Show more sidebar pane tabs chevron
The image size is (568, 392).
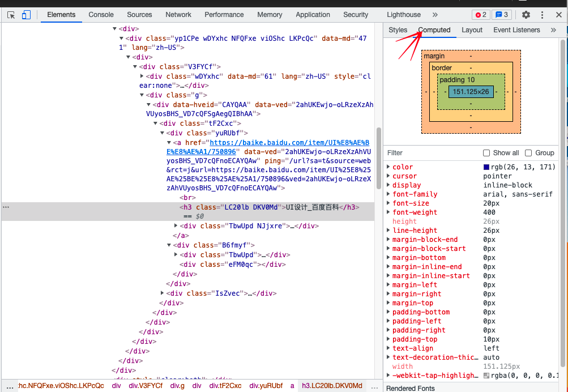[x=553, y=30]
